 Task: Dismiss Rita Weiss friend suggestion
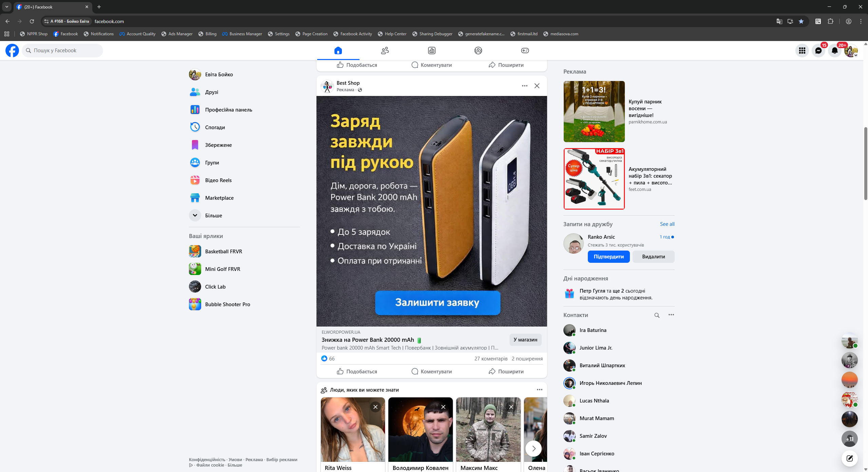pos(375,407)
